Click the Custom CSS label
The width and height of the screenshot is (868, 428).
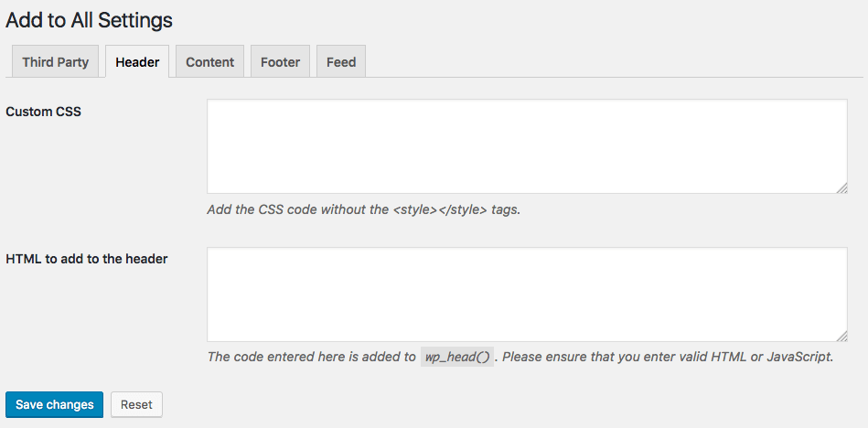point(43,112)
